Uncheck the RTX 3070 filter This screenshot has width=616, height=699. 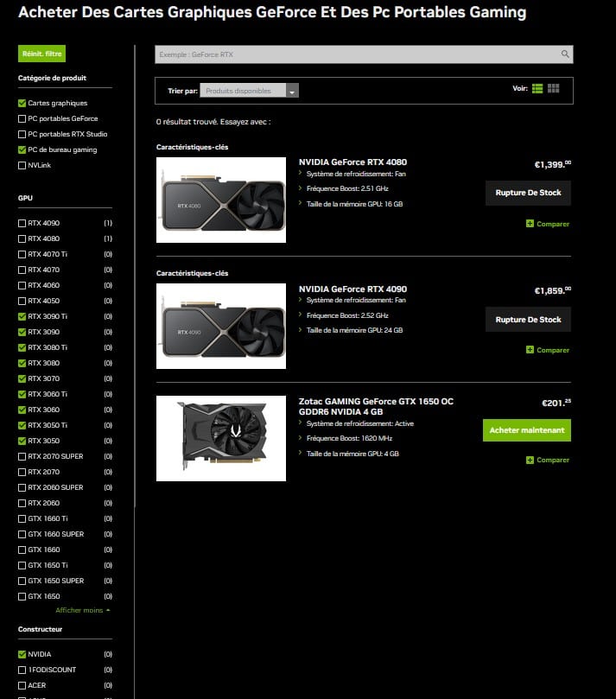pyautogui.click(x=22, y=378)
